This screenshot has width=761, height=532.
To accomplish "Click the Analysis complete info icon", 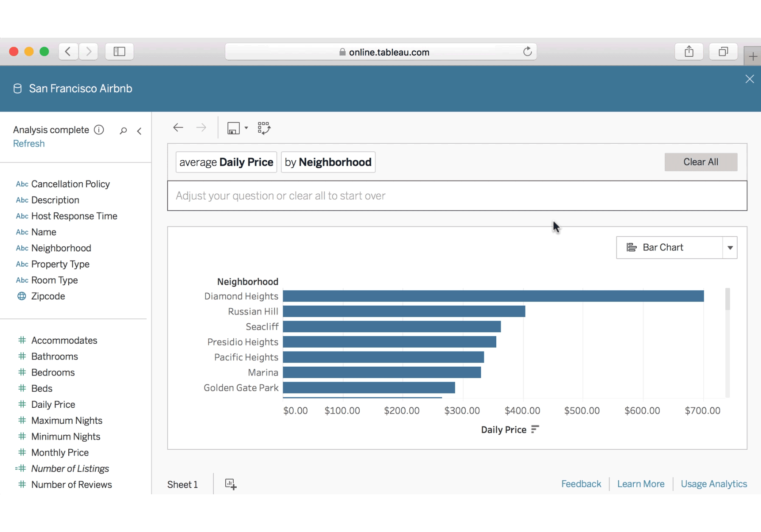I will pyautogui.click(x=99, y=130).
